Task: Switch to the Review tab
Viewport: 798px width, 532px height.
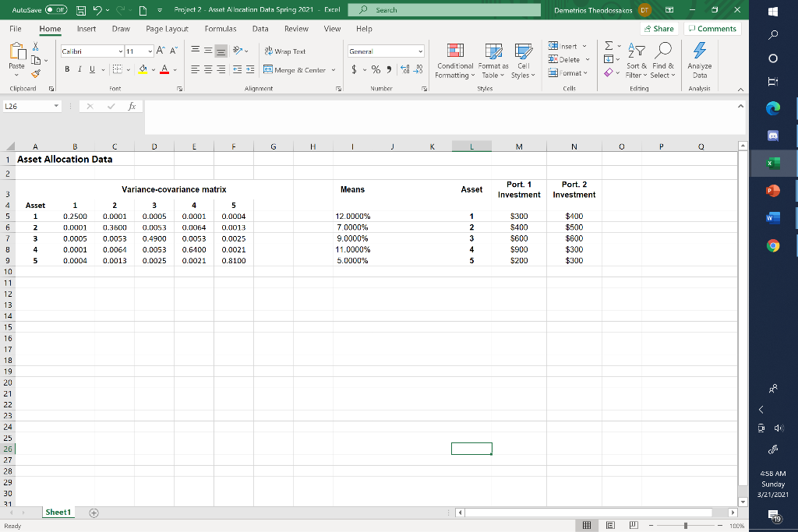Action: coord(296,29)
